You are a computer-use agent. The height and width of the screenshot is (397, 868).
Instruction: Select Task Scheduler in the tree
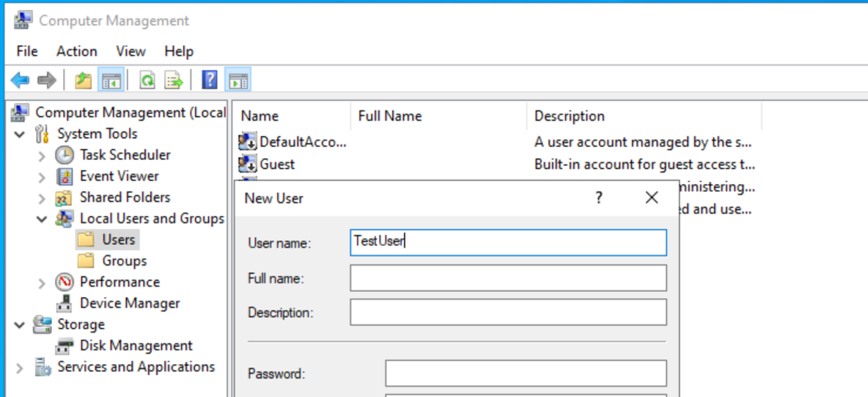click(125, 155)
